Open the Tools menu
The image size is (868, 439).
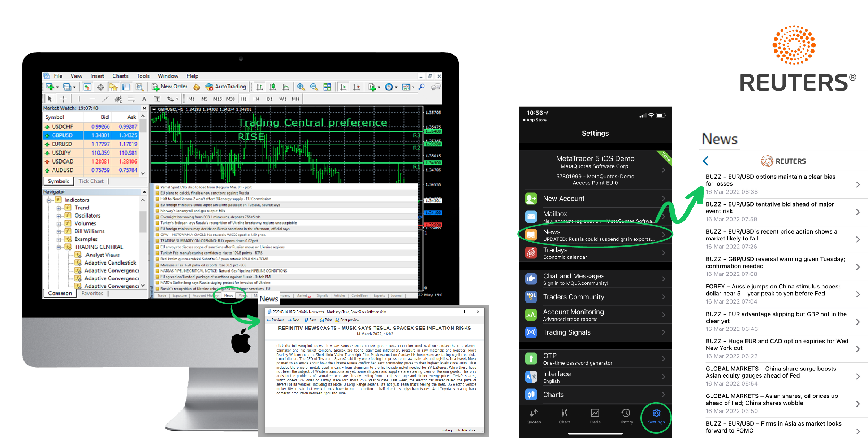[143, 76]
